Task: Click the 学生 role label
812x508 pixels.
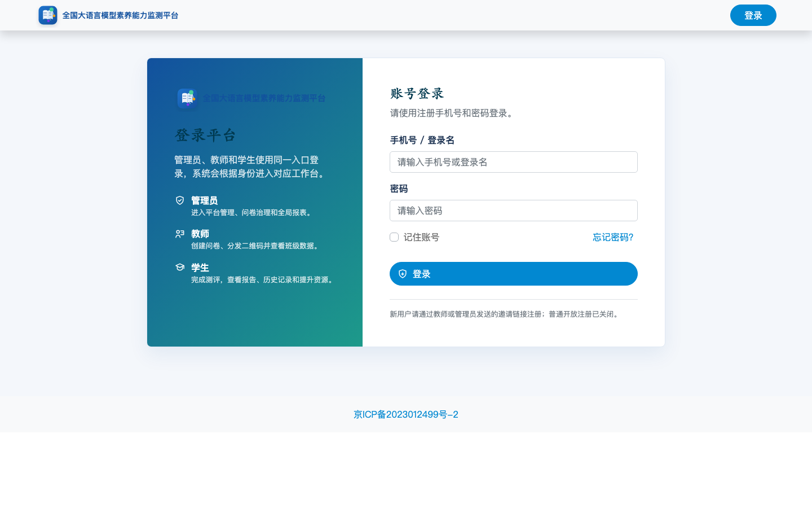Action: [200, 268]
